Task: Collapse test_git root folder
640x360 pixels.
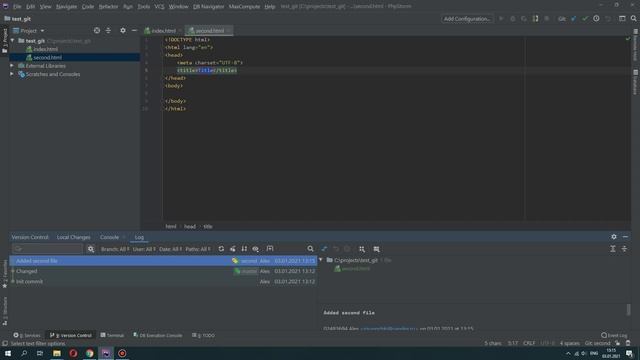Action: point(13,41)
